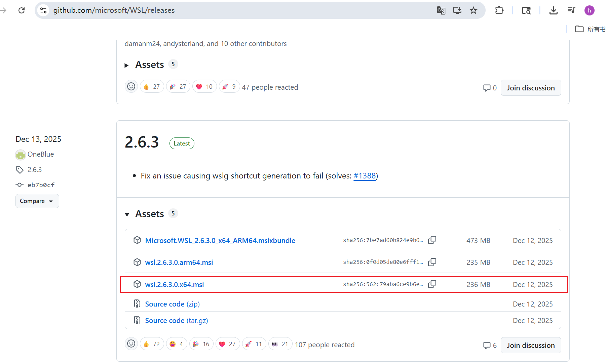Toggle heart reaction with 10 count
The image size is (606, 364).
pyautogui.click(x=204, y=86)
